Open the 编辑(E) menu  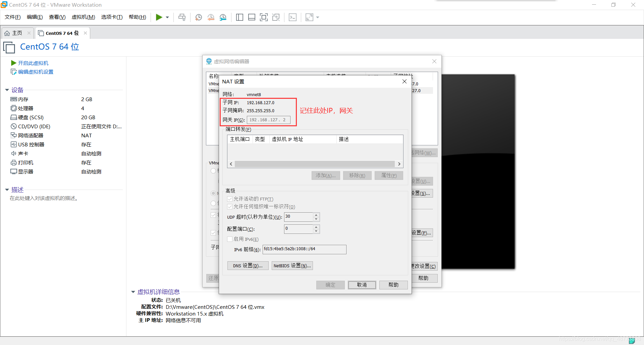point(35,17)
